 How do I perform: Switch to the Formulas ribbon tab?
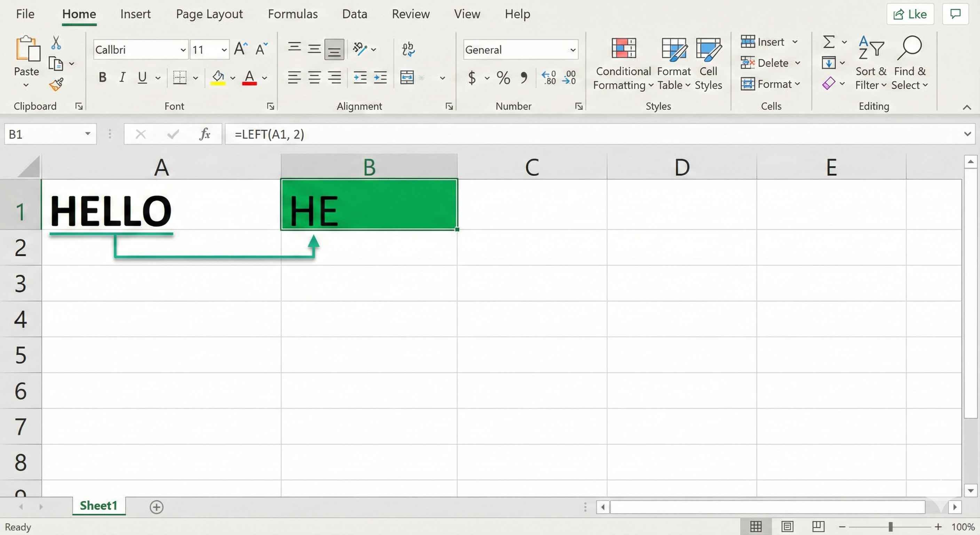coord(293,14)
